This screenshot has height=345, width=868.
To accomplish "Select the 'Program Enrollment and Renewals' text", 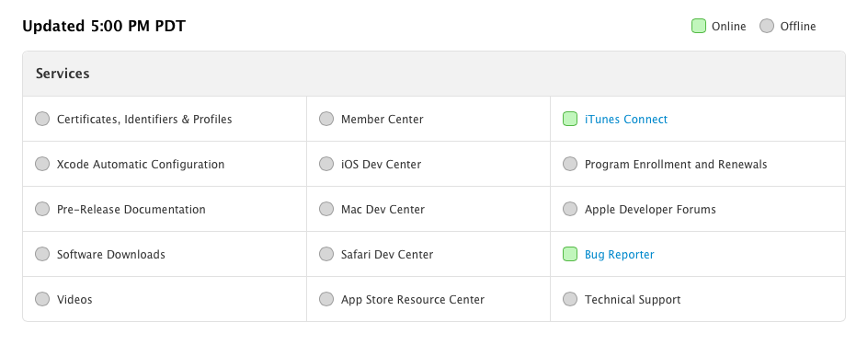I will pyautogui.click(x=676, y=165).
